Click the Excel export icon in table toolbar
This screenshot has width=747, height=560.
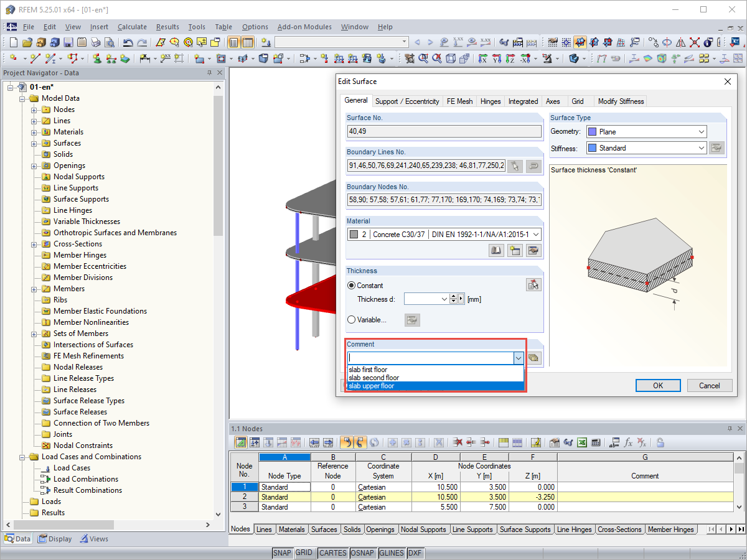(581, 442)
